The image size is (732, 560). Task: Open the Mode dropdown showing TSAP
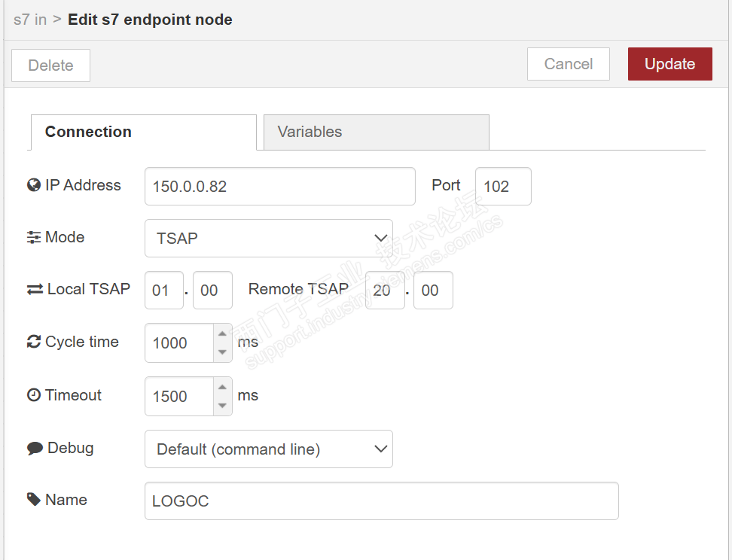point(268,238)
